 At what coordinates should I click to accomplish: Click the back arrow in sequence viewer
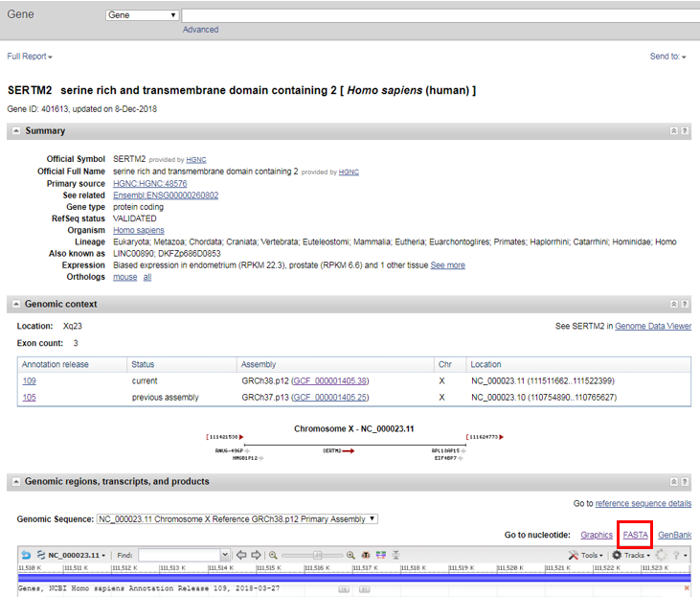(26, 555)
